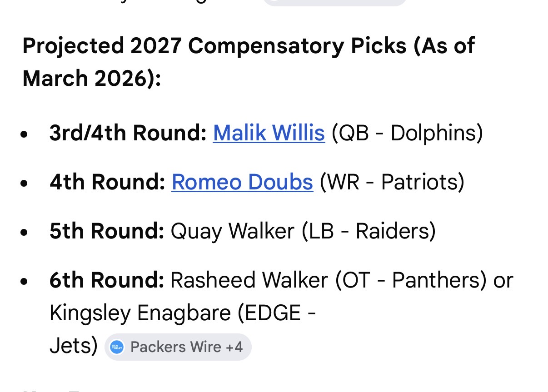The height and width of the screenshot is (392, 548).
Task: Select the "4th Round:" bold label
Action: tap(107, 182)
